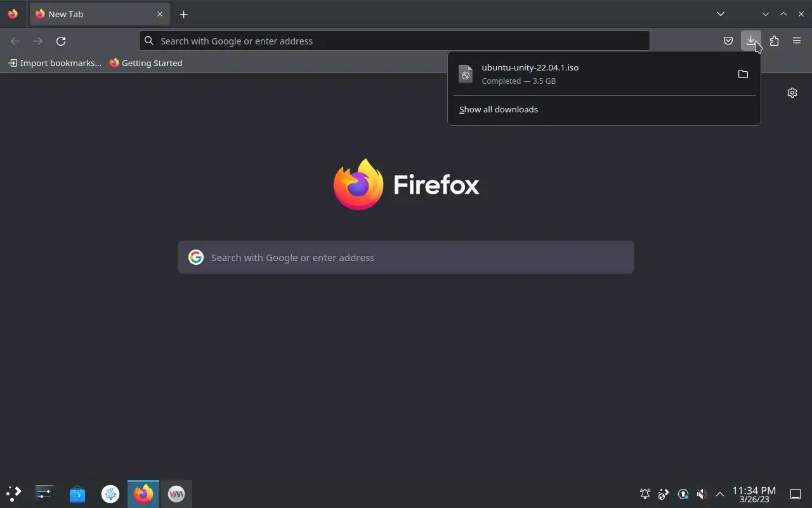Open a new tab with the plus button

[x=183, y=14]
